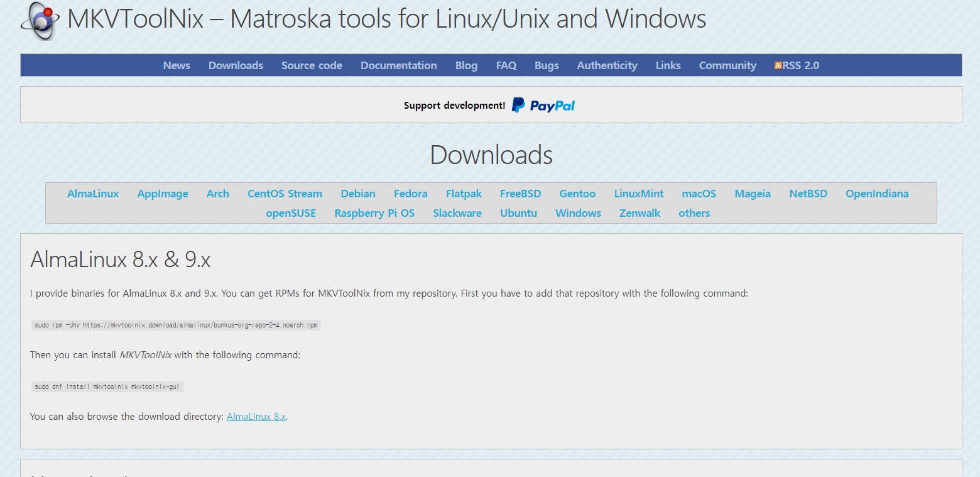Click the MKVToolNix site title text

pyautogui.click(x=386, y=19)
